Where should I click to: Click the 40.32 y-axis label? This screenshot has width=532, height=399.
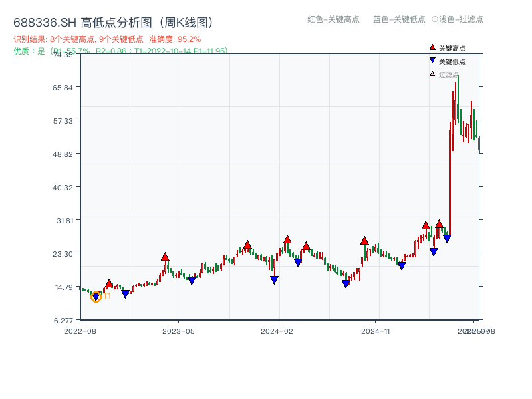pos(63,188)
